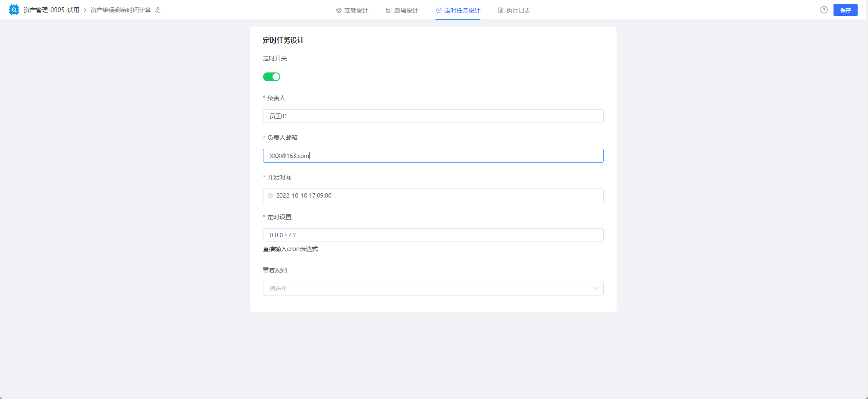The width and height of the screenshot is (868, 399).
Task: Click the breadcrumb chevron after 资产管理-0905-试用
Action: (85, 10)
